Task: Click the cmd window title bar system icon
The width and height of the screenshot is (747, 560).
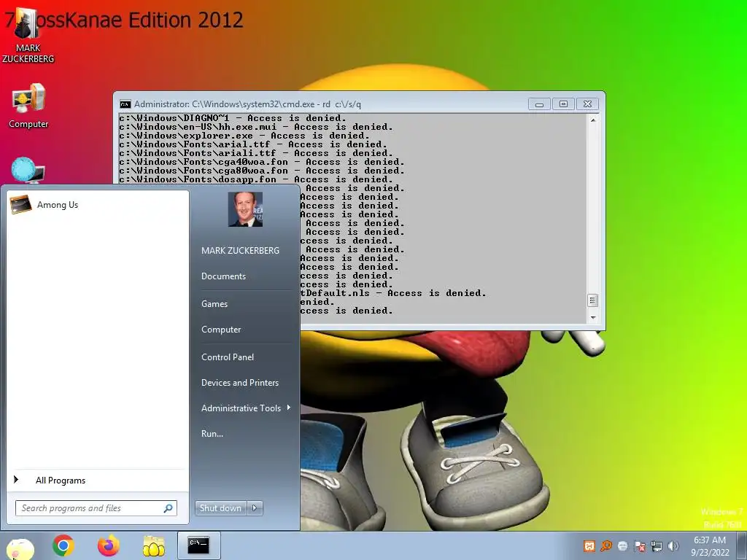Action: 125,104
